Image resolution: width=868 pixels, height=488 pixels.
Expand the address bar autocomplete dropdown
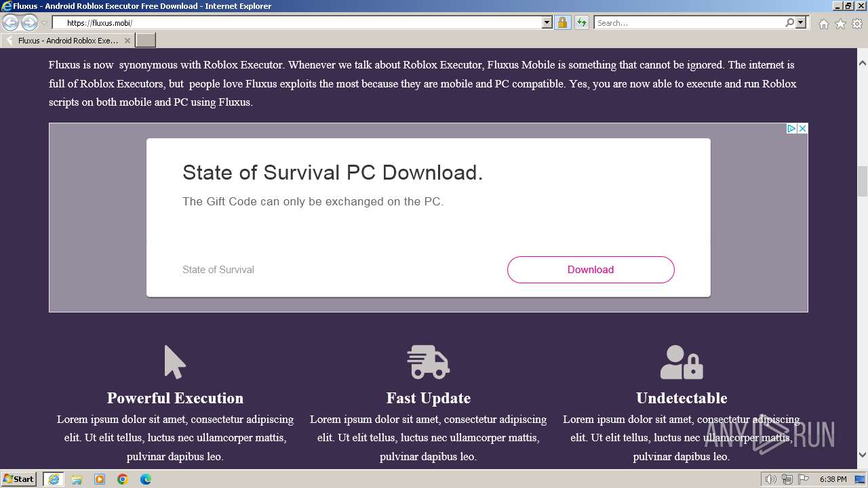547,23
